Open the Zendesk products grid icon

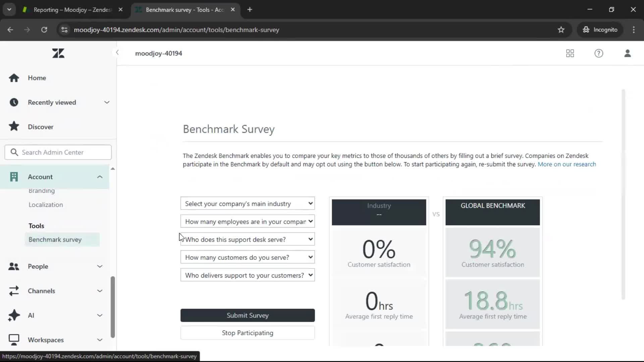click(570, 53)
